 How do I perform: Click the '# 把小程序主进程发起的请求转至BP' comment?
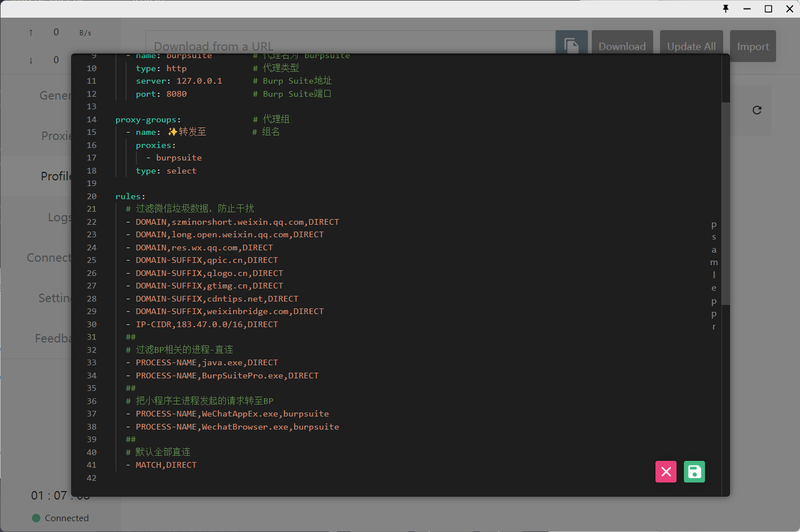tap(200, 401)
